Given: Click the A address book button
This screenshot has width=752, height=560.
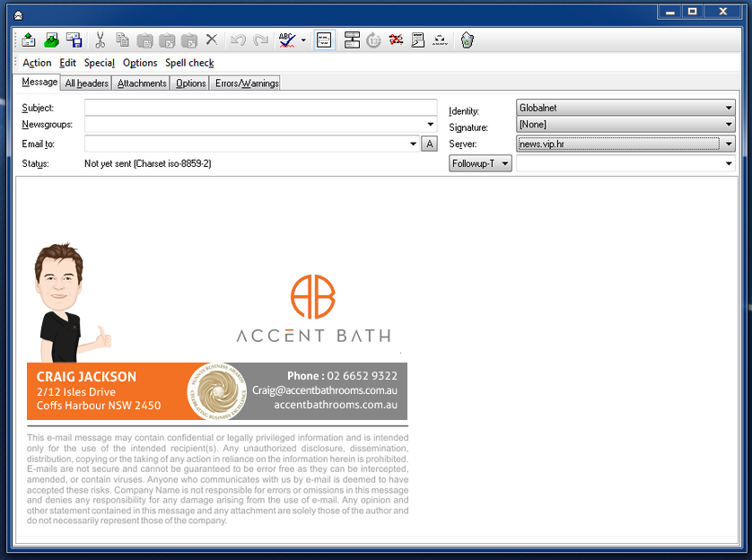Looking at the screenshot, I should (429, 144).
